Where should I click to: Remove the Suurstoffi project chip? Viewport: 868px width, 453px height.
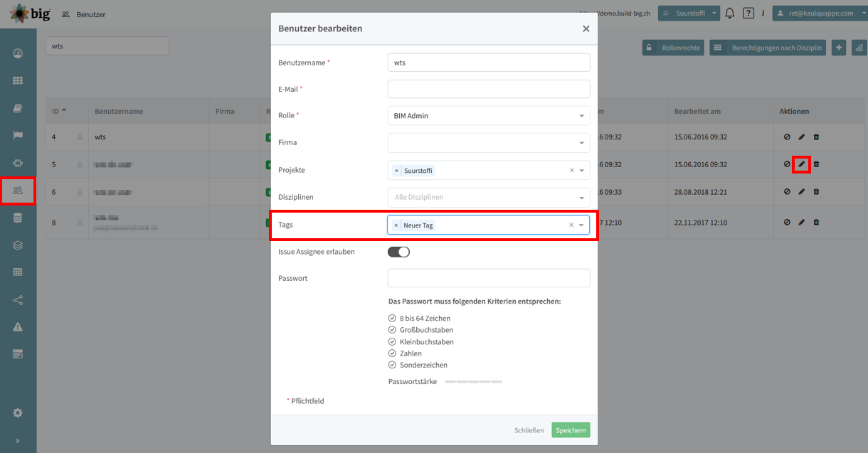396,171
